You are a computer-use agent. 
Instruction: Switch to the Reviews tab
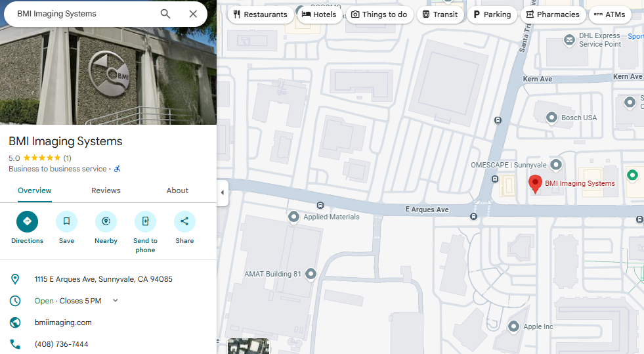point(106,190)
